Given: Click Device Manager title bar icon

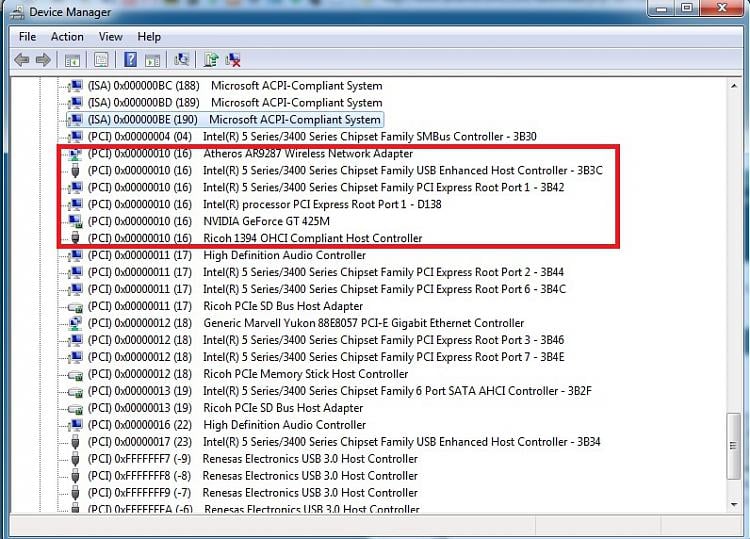Looking at the screenshot, I should pos(18,12).
